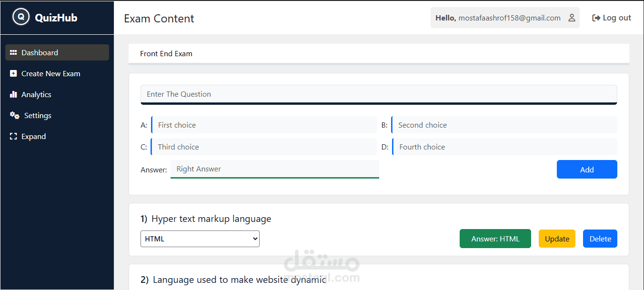The width and height of the screenshot is (644, 290).
Task: Click the Log out arrow icon
Action: [x=596, y=18]
